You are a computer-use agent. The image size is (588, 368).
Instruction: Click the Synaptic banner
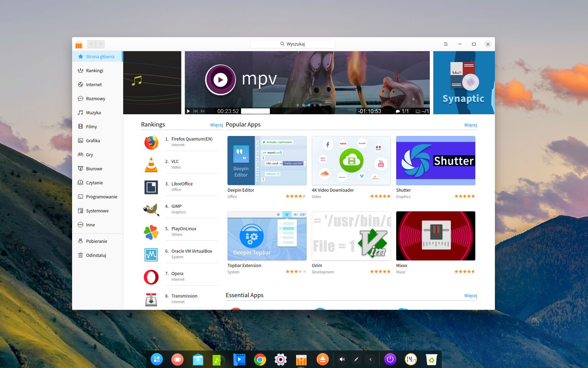[464, 83]
